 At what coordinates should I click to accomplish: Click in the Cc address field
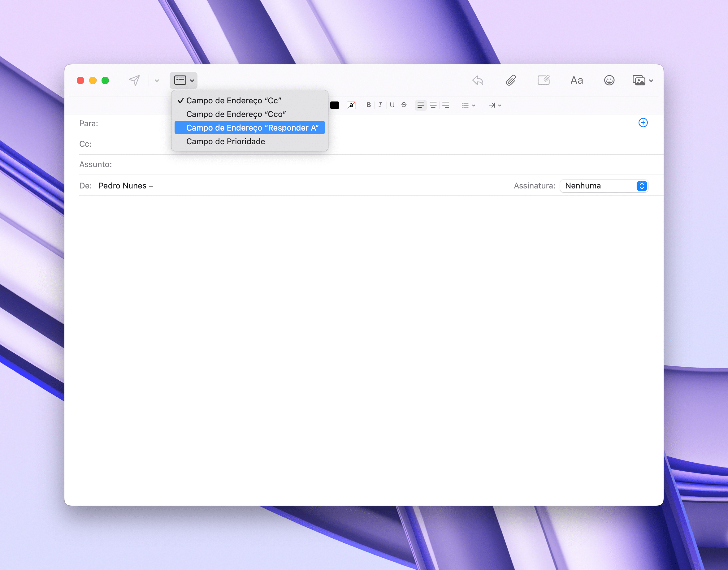[x=370, y=144]
